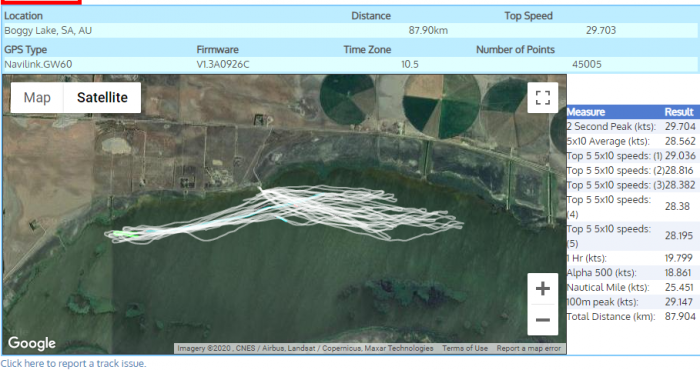
Task: Click here to report a track issue
Action: pos(73,363)
